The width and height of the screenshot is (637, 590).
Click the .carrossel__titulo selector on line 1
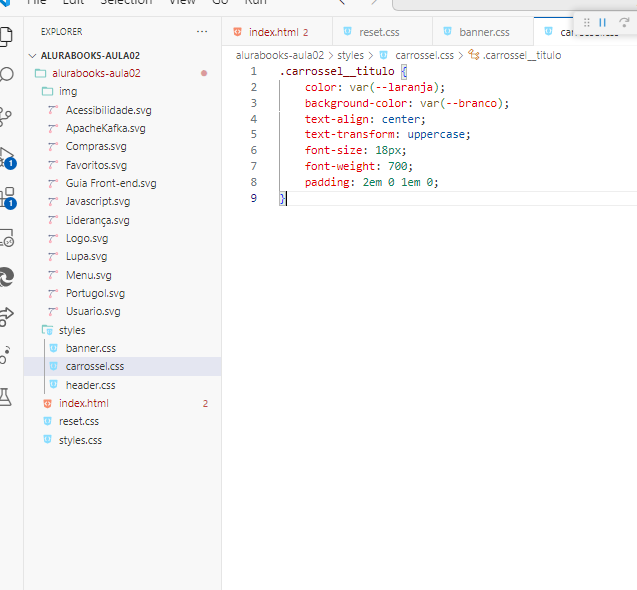point(337,72)
